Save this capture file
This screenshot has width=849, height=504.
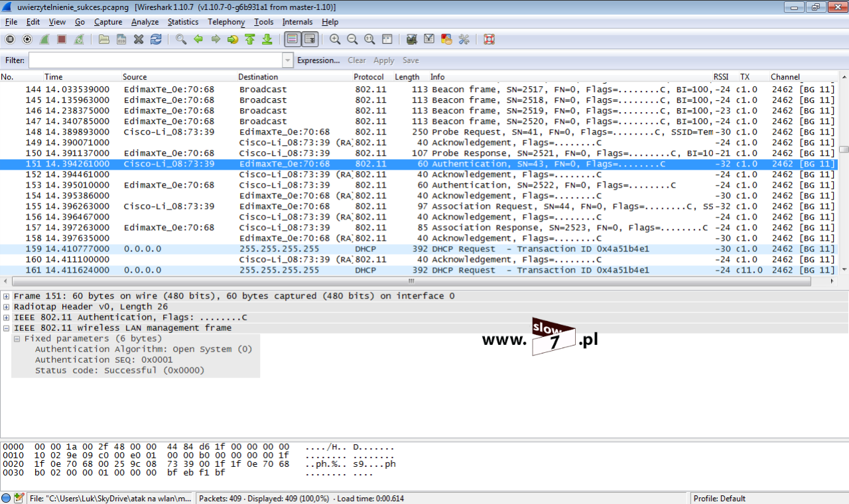click(x=121, y=39)
